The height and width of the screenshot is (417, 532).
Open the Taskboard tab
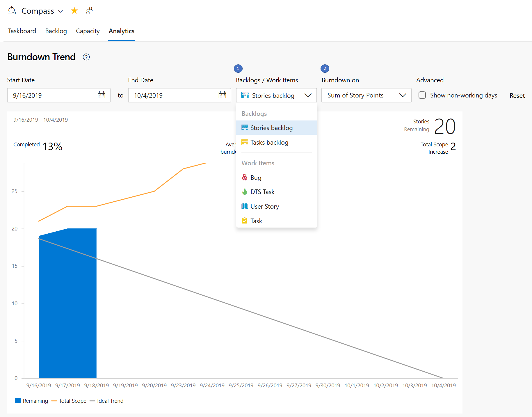(22, 31)
